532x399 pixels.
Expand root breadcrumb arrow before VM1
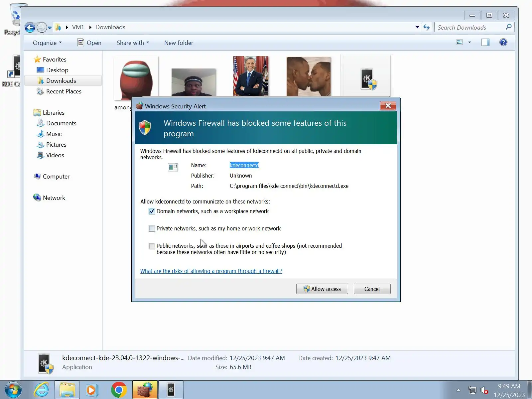coord(67,27)
